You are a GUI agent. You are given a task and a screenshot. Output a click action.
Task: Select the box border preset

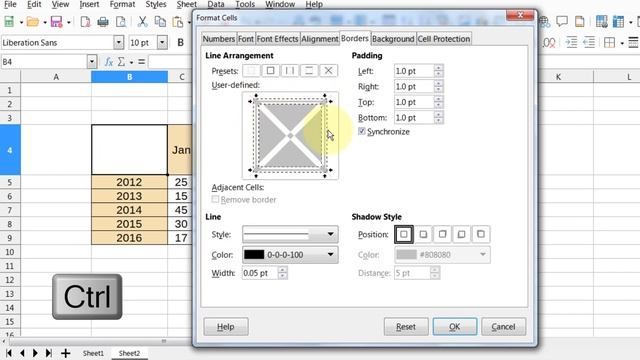tap(270, 71)
